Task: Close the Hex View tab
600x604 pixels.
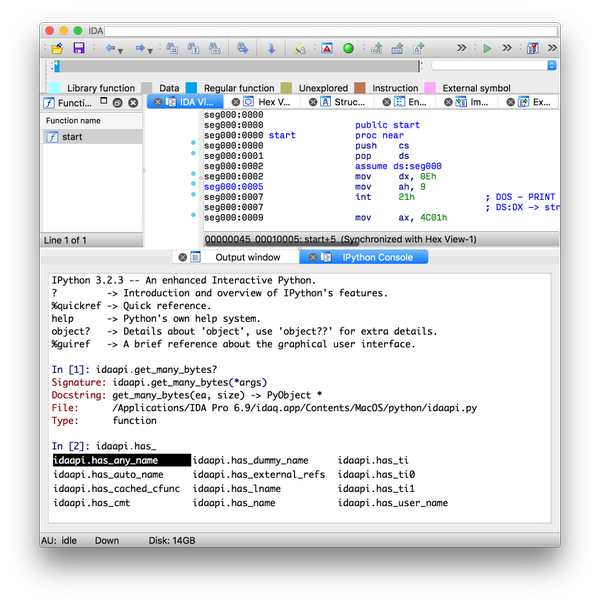Action: point(236,102)
